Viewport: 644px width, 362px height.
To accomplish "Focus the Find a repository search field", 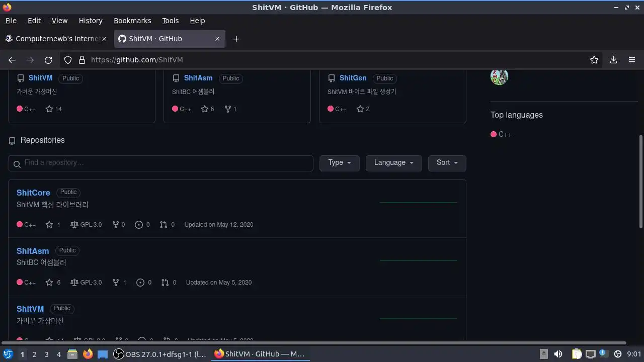I will [160, 163].
